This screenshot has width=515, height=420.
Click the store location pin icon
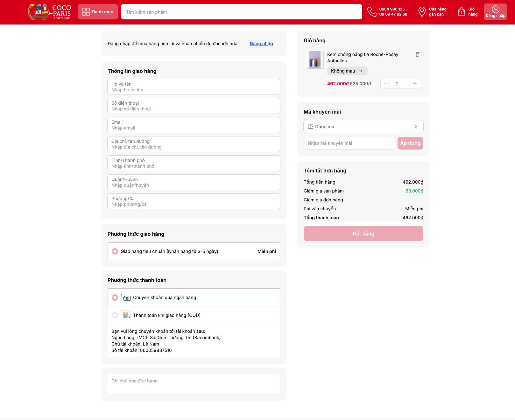[422, 12]
